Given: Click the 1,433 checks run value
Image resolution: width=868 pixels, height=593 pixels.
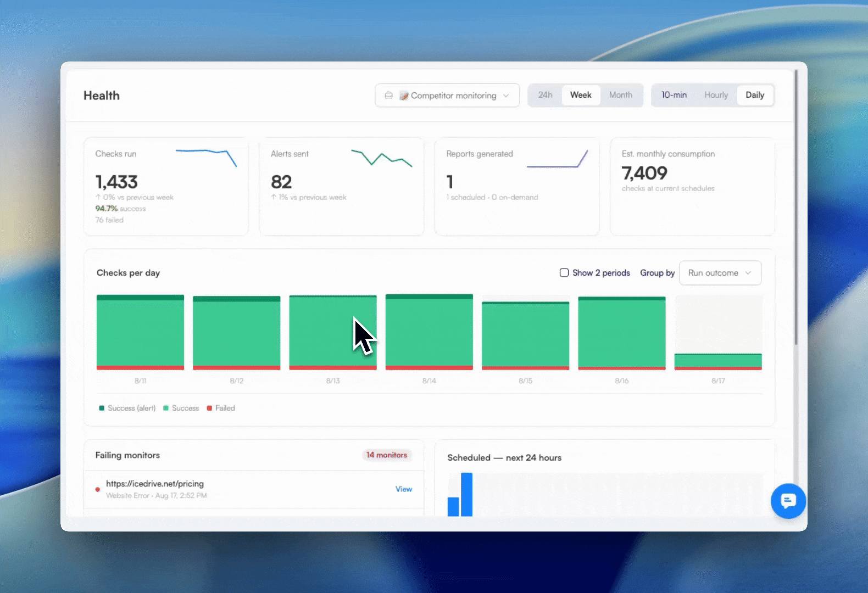Looking at the screenshot, I should tap(116, 182).
